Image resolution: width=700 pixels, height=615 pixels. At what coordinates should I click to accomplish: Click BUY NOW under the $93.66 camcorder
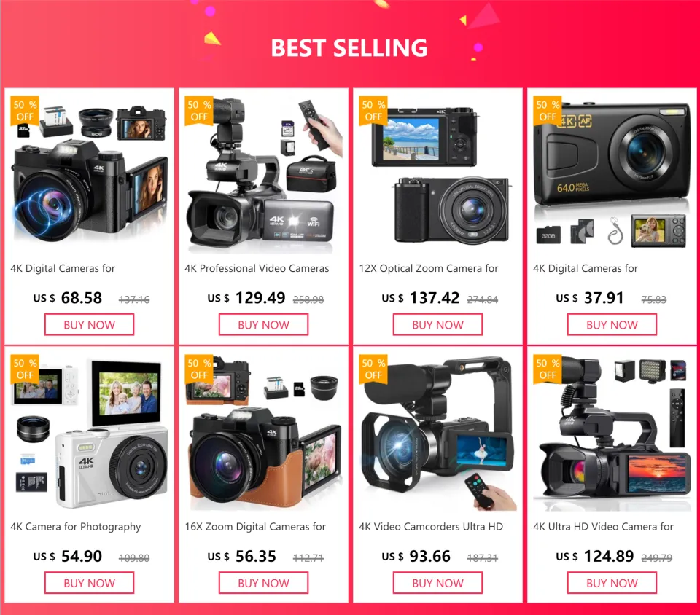(437, 583)
